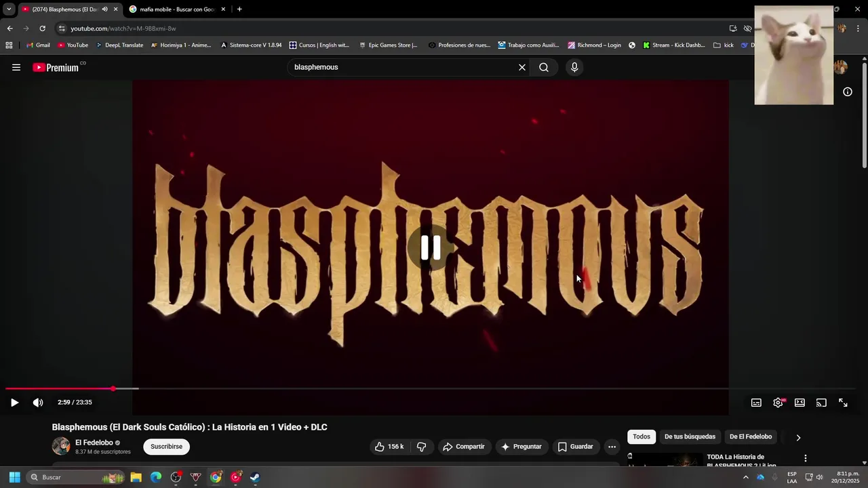Reload the YouTube page

point(42,28)
